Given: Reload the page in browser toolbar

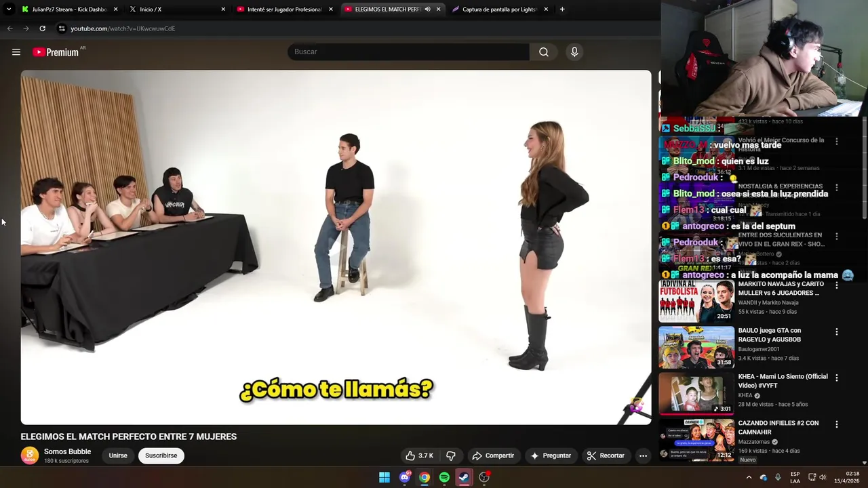Looking at the screenshot, I should (x=42, y=28).
